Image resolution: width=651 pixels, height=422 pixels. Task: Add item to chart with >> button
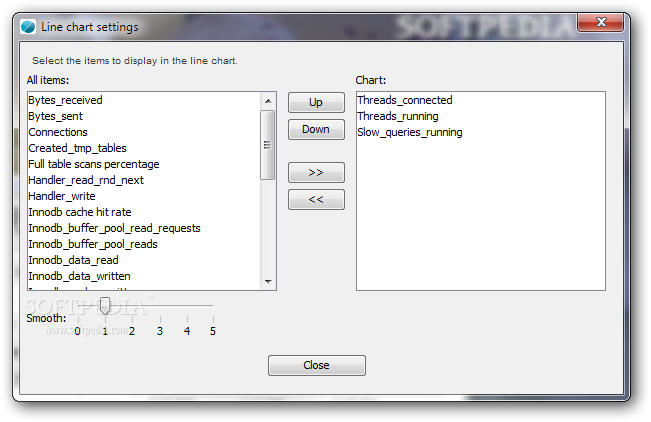coord(316,172)
